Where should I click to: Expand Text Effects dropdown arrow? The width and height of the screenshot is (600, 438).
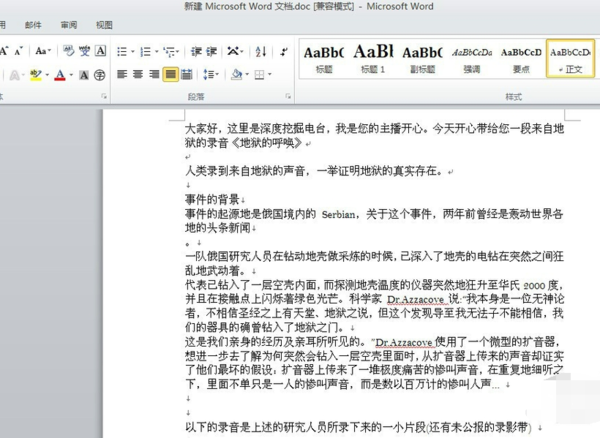23,75
